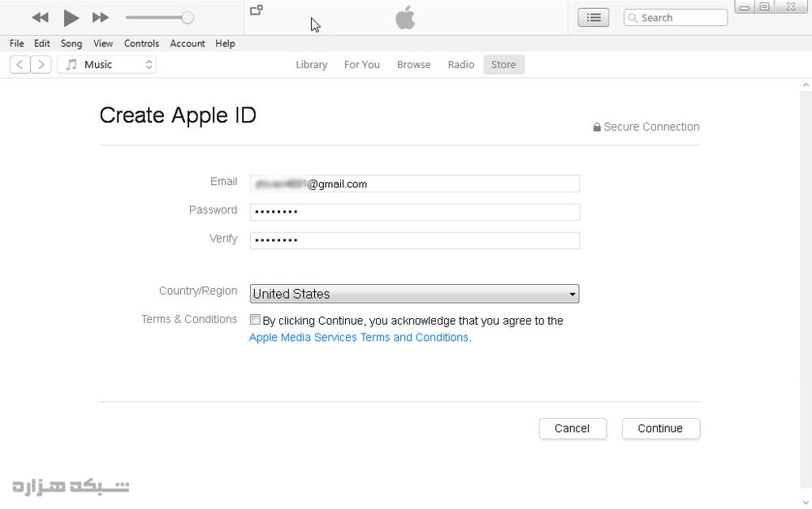The image size is (812, 509).
Task: Open the Help menu
Action: pos(225,44)
